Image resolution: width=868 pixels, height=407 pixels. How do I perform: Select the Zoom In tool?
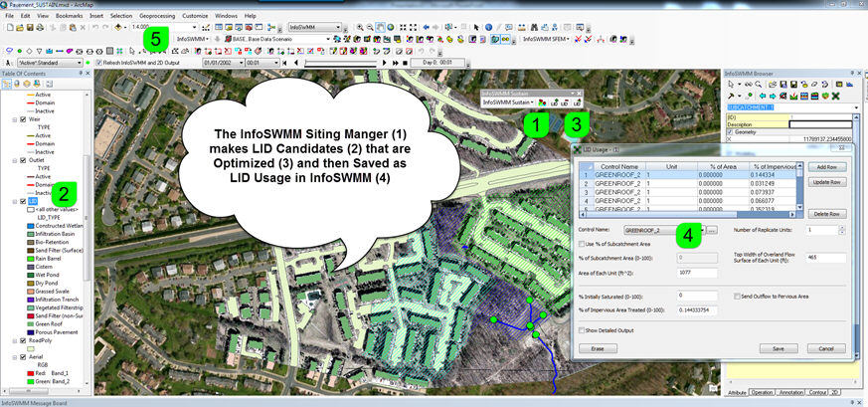coord(360,27)
